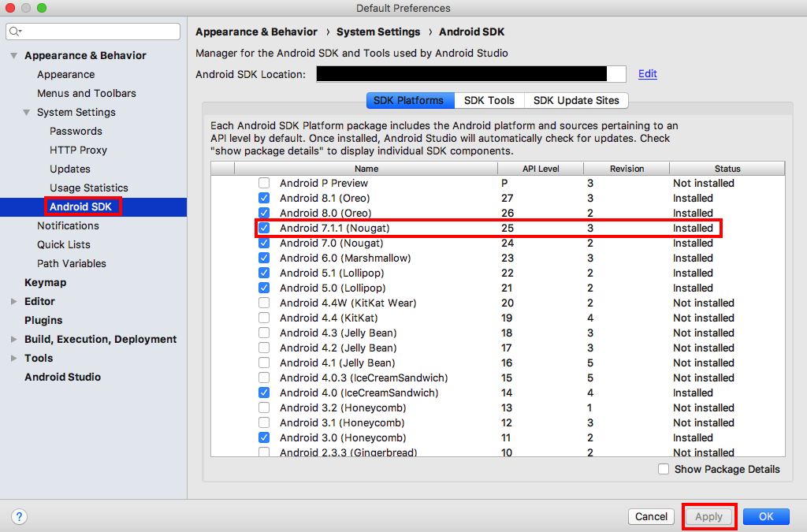This screenshot has height=532, width=807.
Task: Click the Android SDK Location field
Action: tap(471, 74)
